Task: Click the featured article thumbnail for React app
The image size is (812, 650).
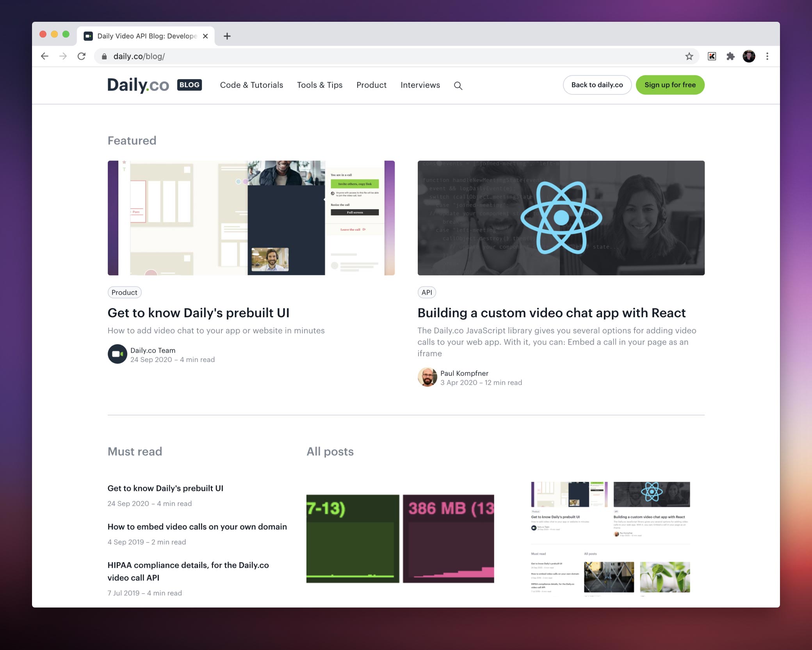Action: click(560, 218)
